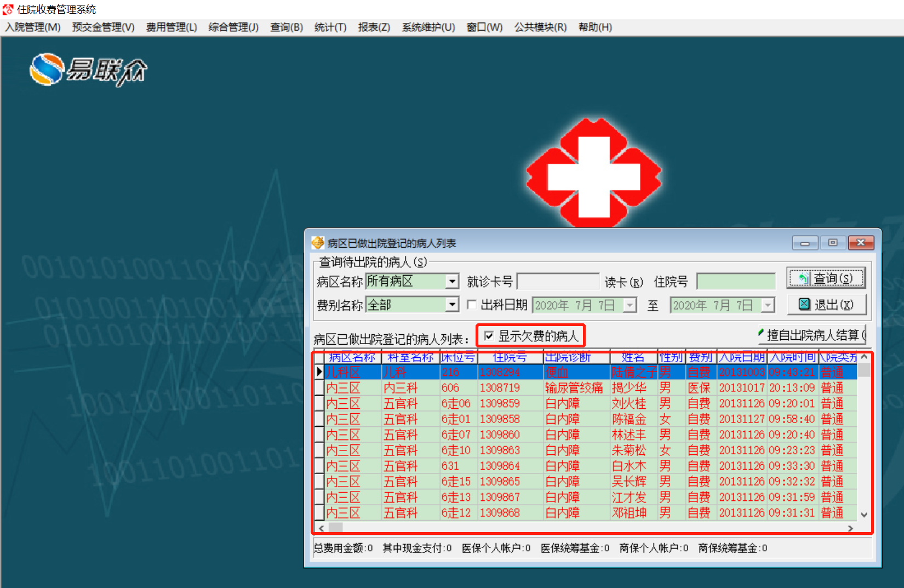Select the bed number cell 6走15
The height and width of the screenshot is (588, 904).
pos(459,482)
